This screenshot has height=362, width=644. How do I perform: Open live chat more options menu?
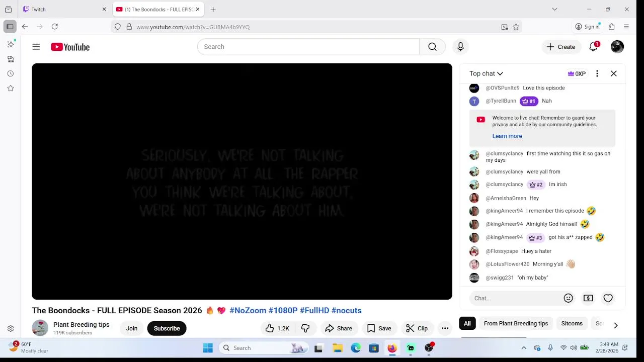(597, 73)
